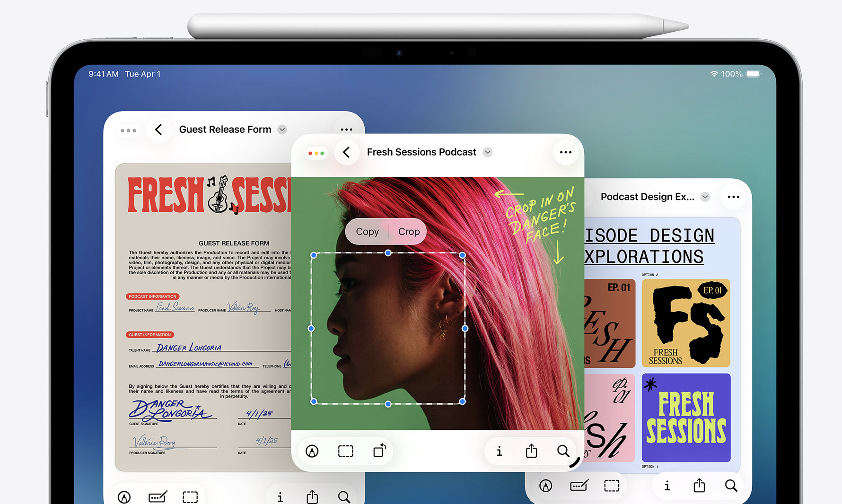Search in the Fresh Sessions Podcast window

point(563,452)
